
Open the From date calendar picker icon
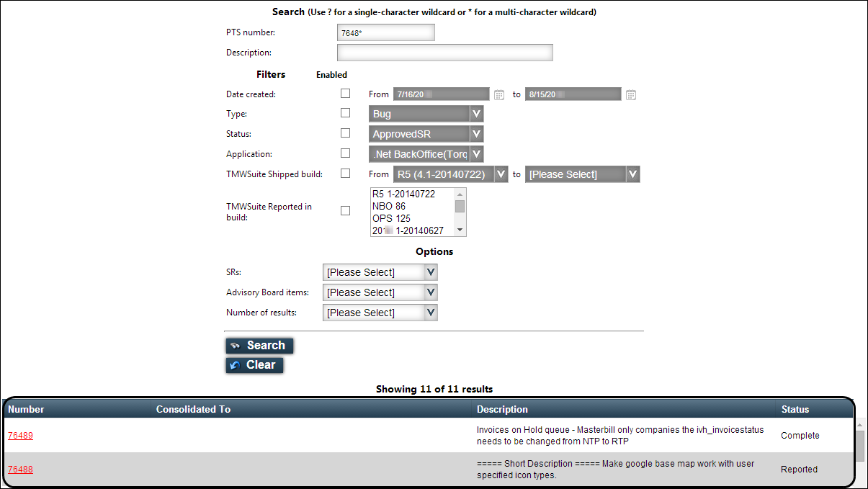498,94
